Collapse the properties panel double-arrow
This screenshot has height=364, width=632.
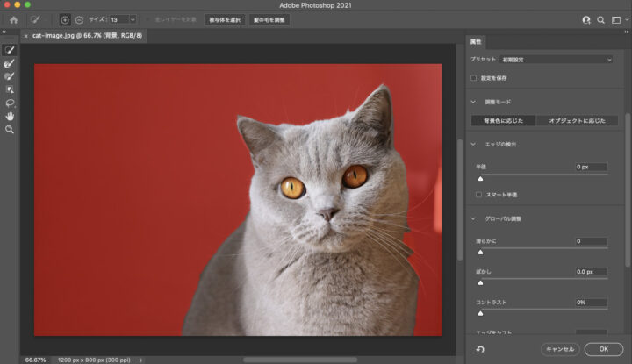[627, 32]
